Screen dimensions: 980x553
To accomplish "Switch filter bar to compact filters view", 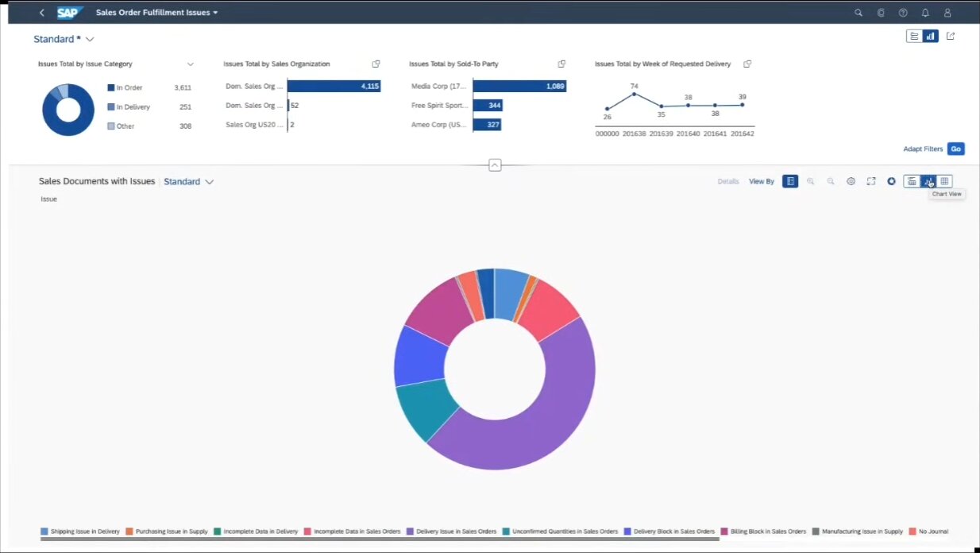I will point(914,36).
